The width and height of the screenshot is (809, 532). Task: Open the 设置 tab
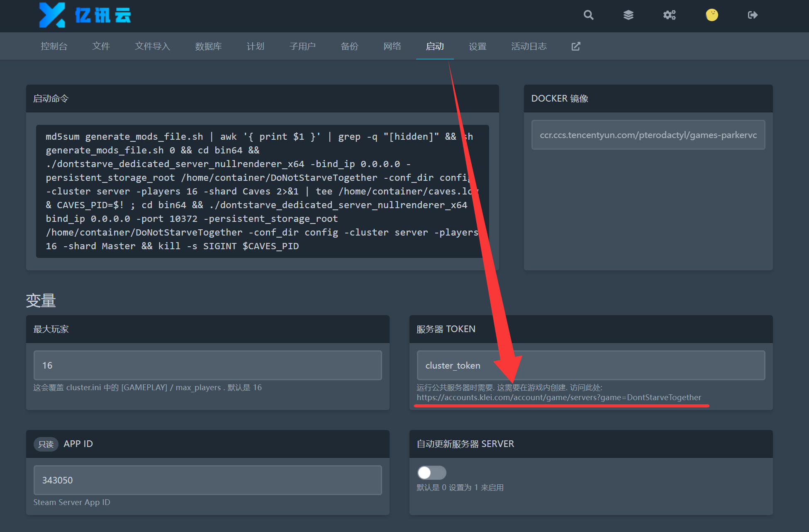pyautogui.click(x=478, y=46)
